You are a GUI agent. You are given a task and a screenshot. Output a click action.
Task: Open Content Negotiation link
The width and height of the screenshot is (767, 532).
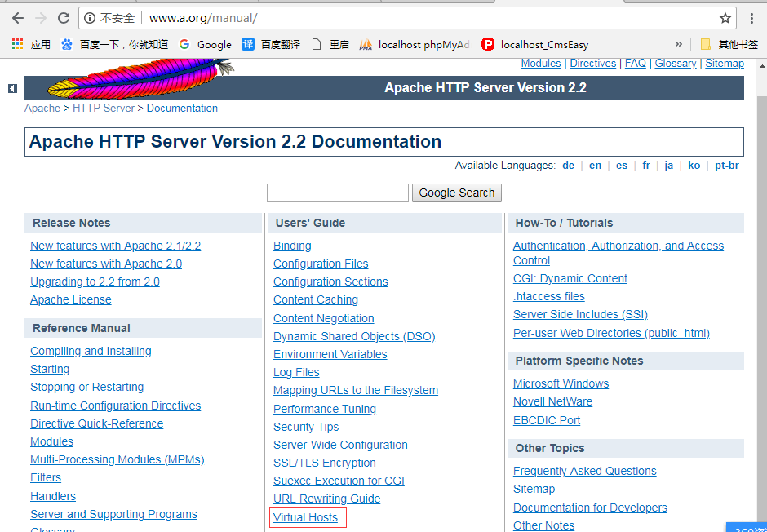click(x=324, y=318)
